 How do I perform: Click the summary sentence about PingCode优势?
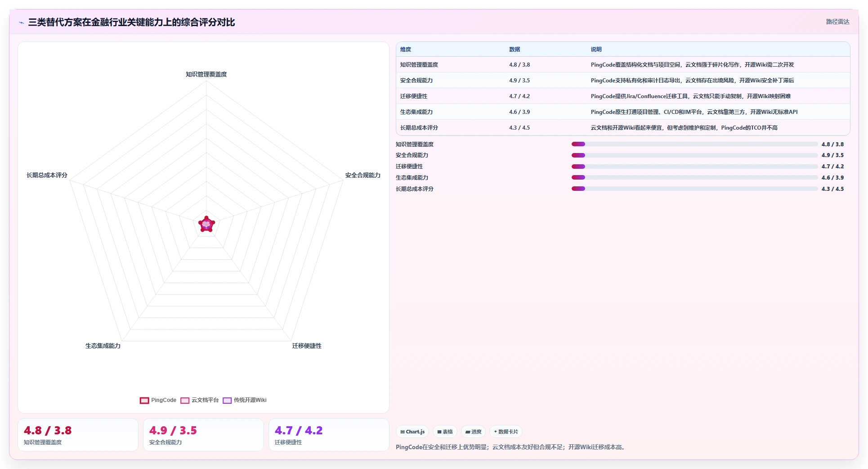pyautogui.click(x=511, y=447)
